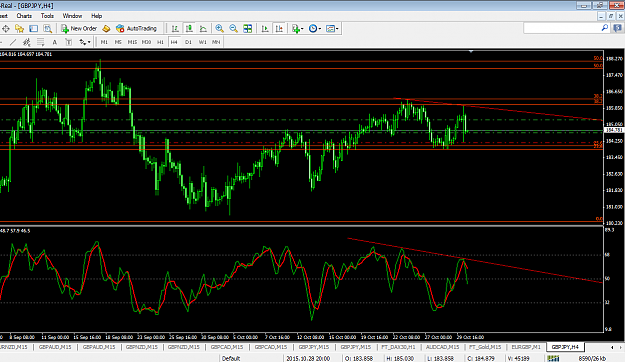Toggle chart auto scroll icon
The width and height of the screenshot is (625, 362).
(265, 28)
